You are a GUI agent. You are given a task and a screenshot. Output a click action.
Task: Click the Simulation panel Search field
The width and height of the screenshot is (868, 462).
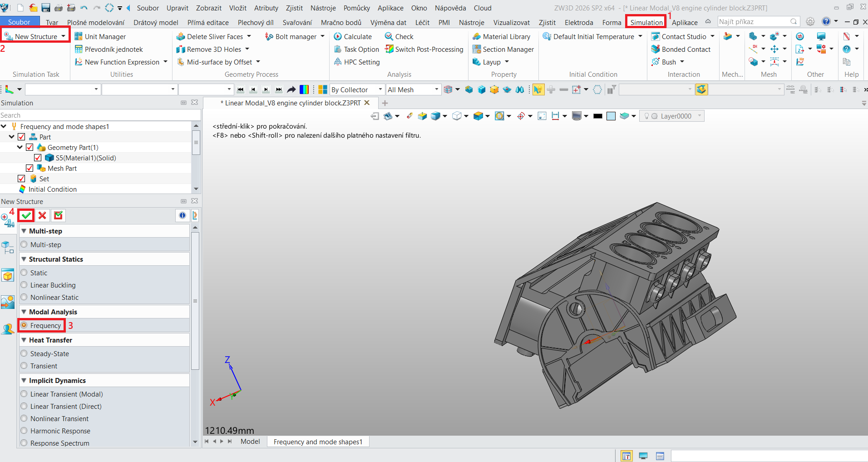[101, 115]
